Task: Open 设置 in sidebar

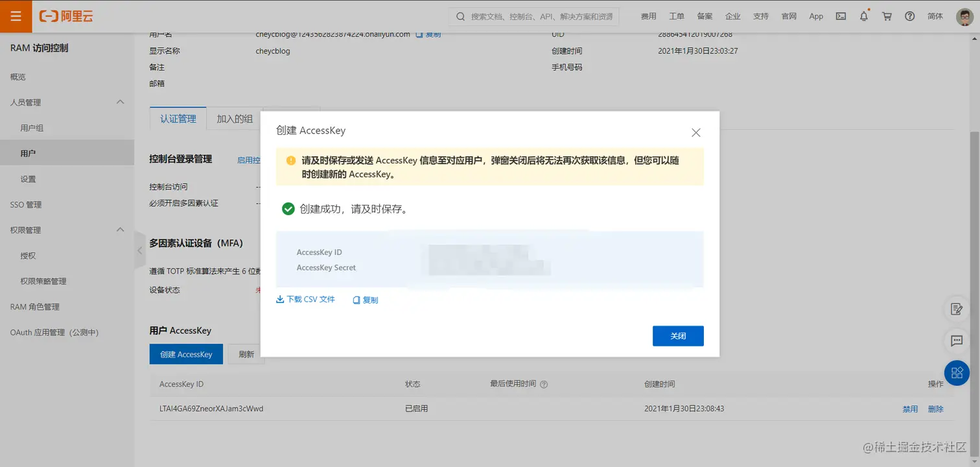Action: [28, 179]
